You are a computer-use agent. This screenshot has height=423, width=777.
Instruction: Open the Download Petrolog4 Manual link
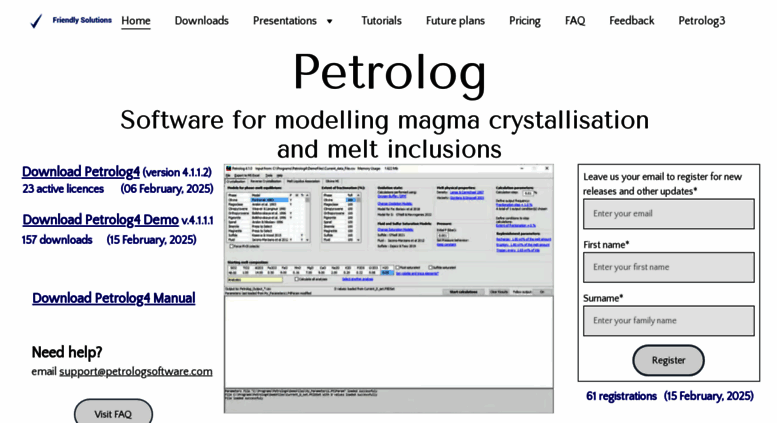[113, 298]
